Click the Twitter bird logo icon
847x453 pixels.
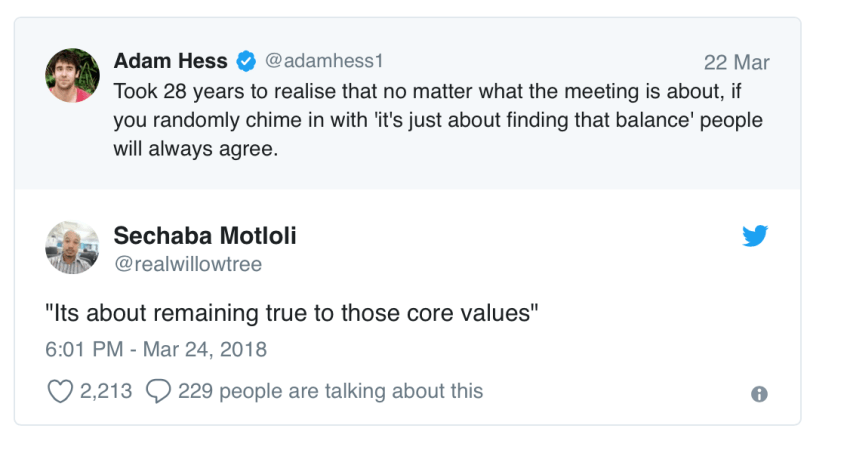tap(754, 236)
